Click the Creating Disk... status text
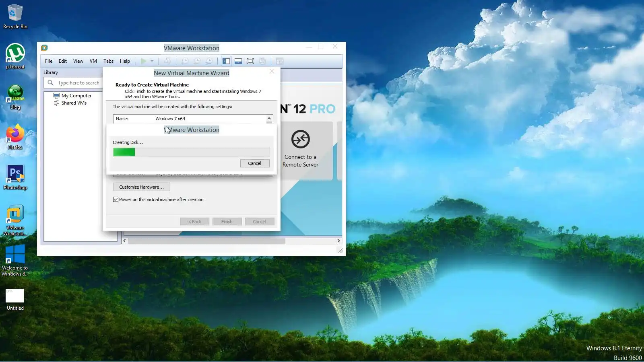The image size is (644, 362). point(128,142)
